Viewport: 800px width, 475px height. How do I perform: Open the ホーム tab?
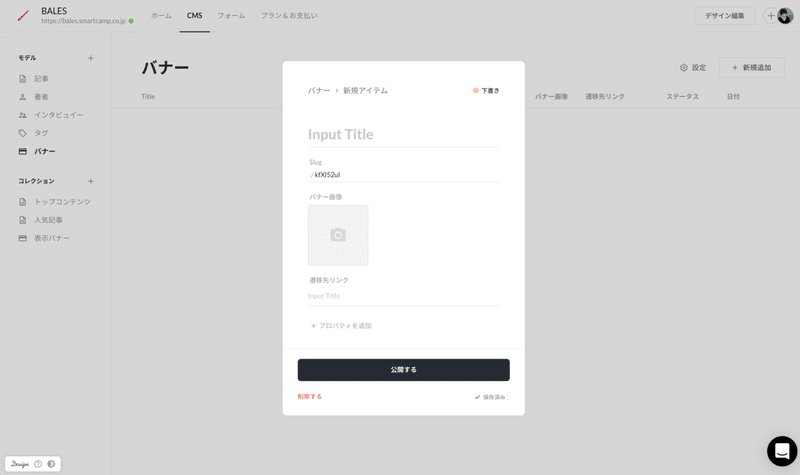[x=161, y=16]
